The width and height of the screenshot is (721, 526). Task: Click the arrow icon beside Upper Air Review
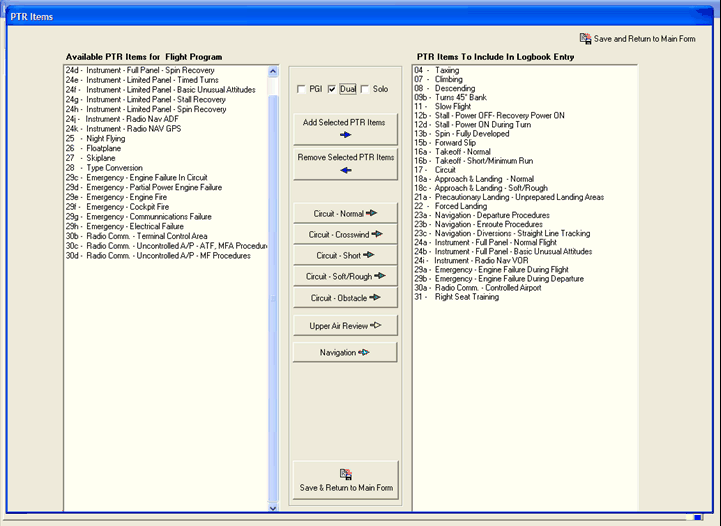377,326
